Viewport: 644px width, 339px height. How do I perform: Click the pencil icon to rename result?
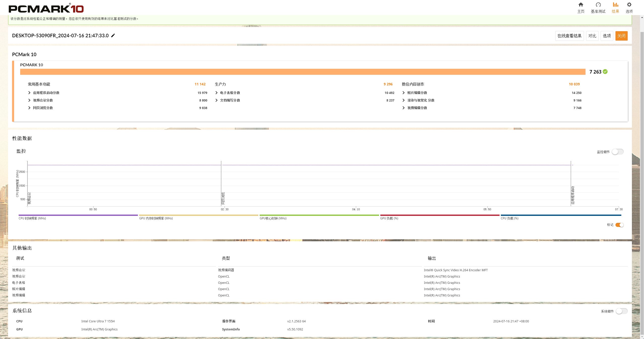113,36
